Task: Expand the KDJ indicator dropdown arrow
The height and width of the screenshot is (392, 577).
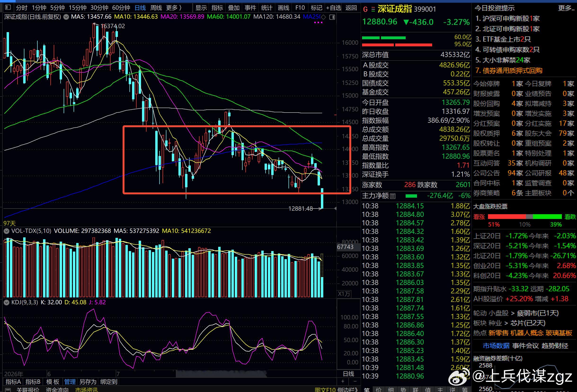Action: [6, 302]
